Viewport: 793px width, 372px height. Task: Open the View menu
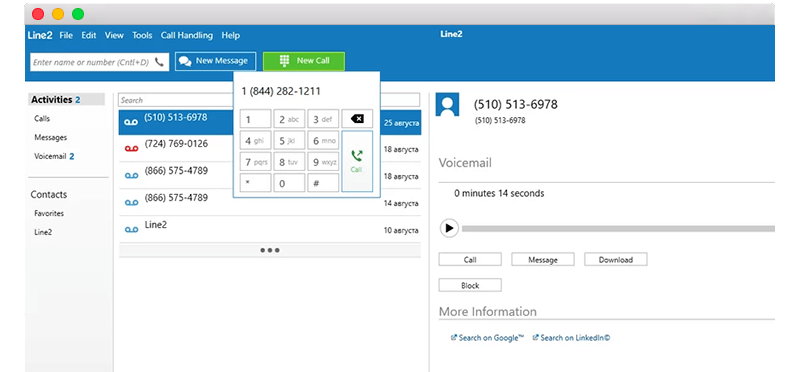[x=114, y=35]
